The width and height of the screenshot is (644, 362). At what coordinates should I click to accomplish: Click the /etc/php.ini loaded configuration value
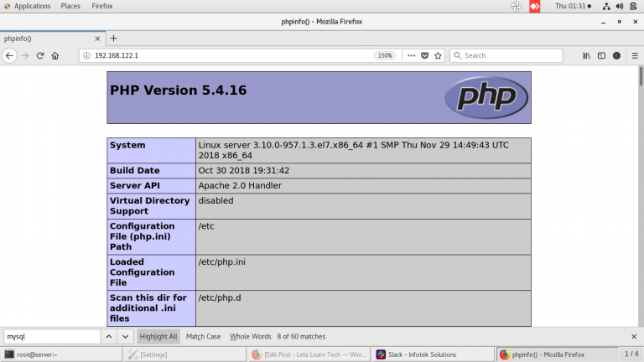tap(221, 261)
